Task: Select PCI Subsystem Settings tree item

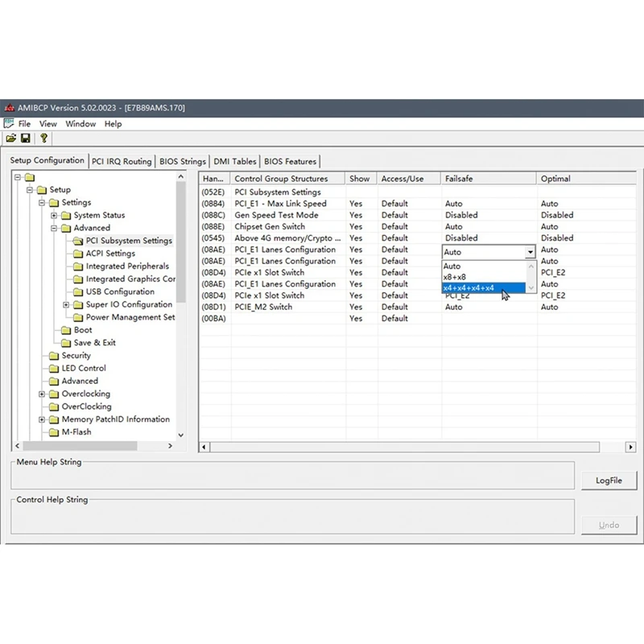Action: pyautogui.click(x=129, y=241)
